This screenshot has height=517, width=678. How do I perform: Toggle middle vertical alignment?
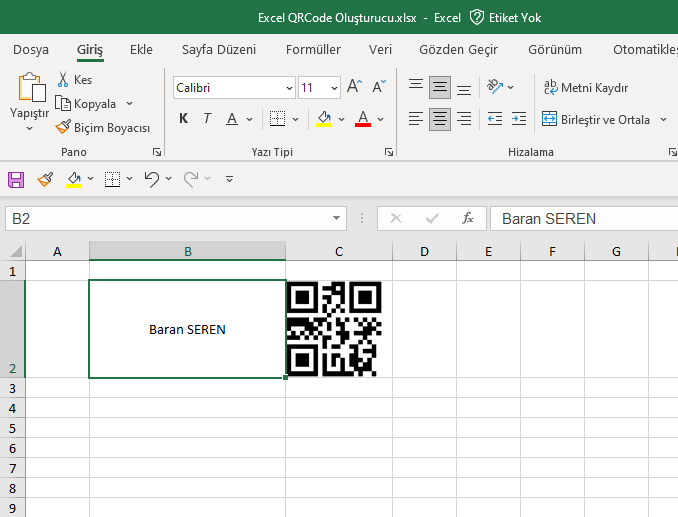(440, 87)
